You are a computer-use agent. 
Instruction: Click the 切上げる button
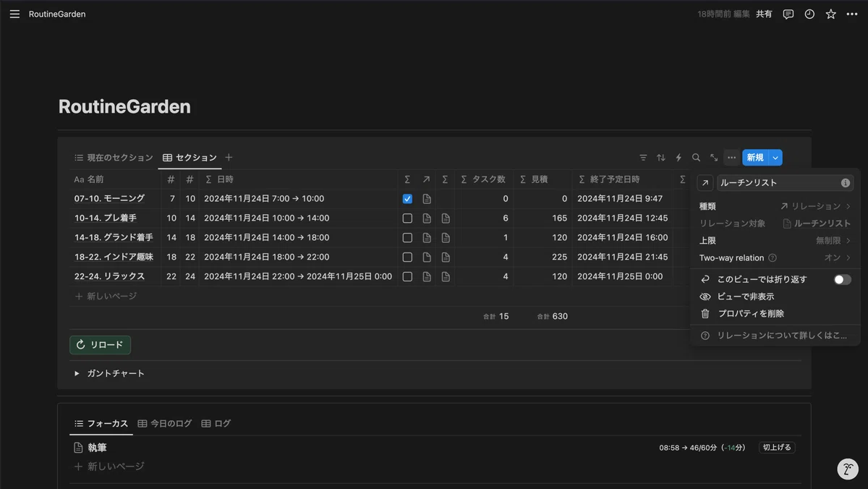[x=777, y=448]
